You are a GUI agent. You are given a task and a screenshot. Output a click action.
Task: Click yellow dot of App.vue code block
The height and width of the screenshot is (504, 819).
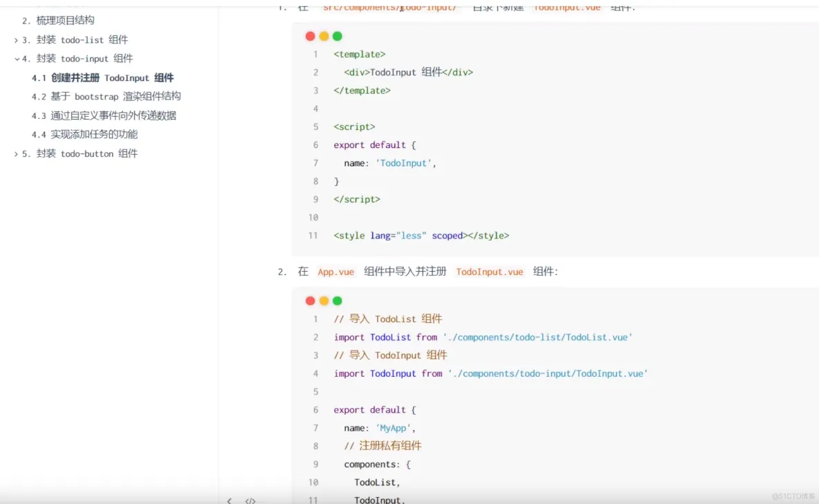coord(324,301)
